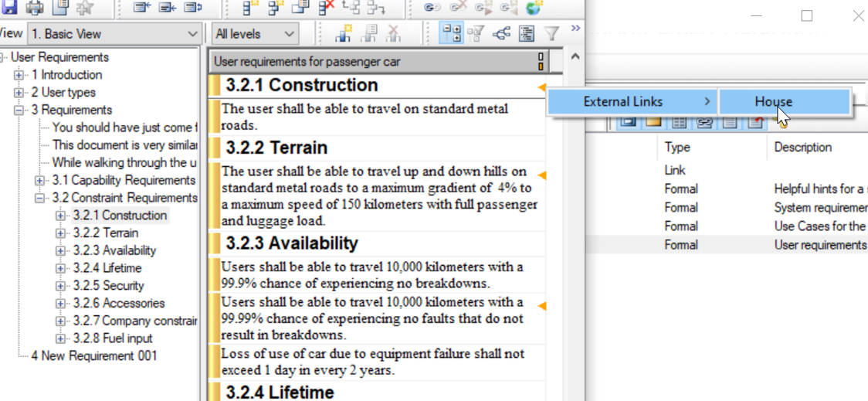Screen dimensions: 868x401
Task: Click the Description column header
Action: click(803, 147)
